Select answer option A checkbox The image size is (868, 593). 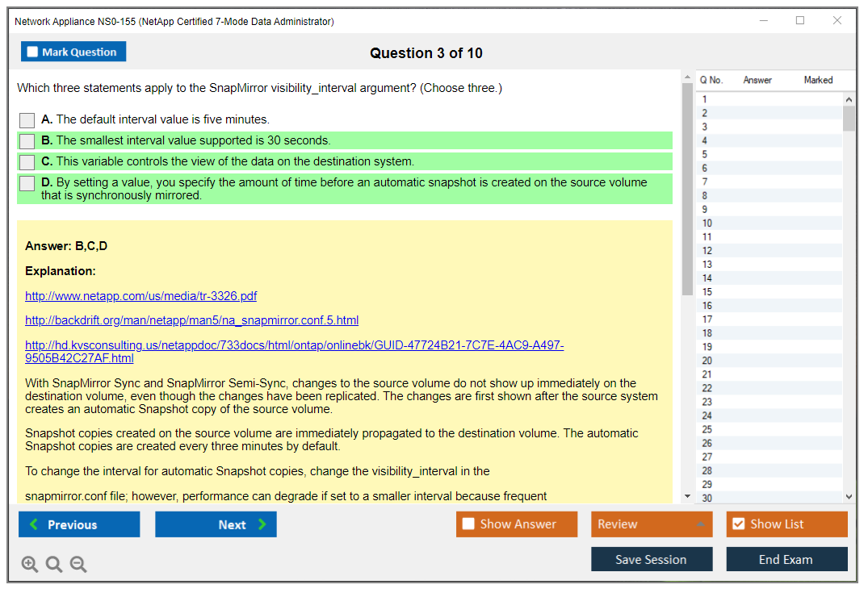pos(27,120)
